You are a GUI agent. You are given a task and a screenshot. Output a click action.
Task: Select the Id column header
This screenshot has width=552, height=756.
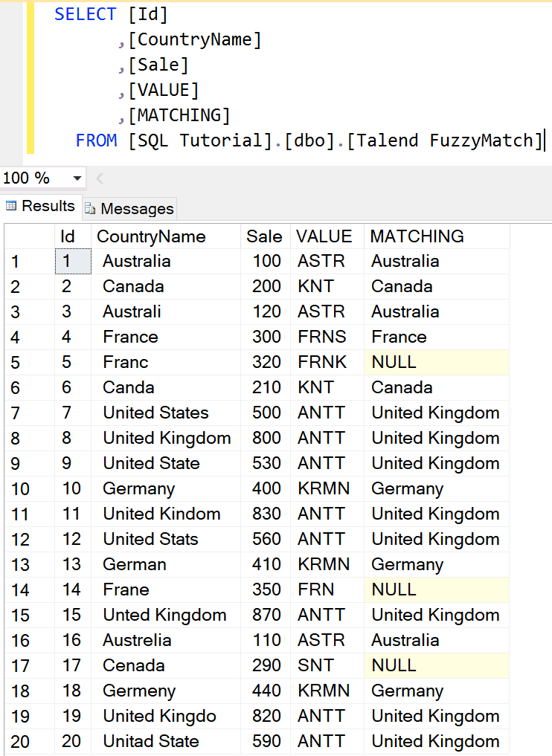(68, 236)
